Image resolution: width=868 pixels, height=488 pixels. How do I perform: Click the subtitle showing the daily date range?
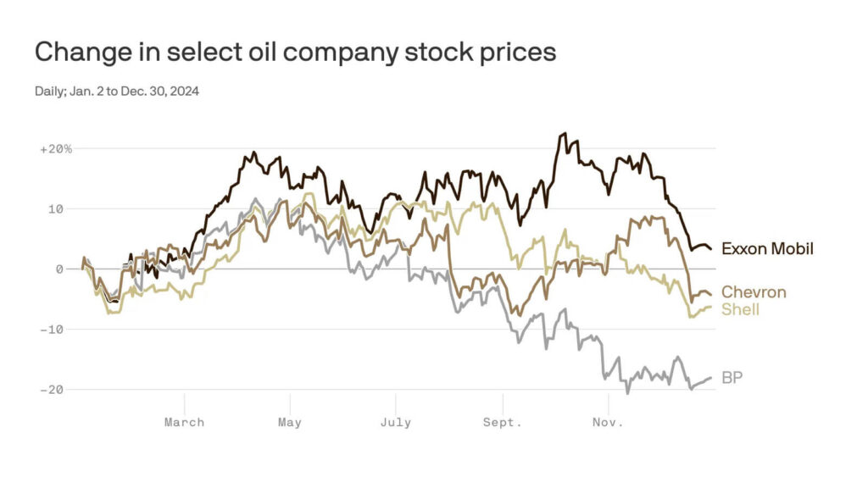117,91
